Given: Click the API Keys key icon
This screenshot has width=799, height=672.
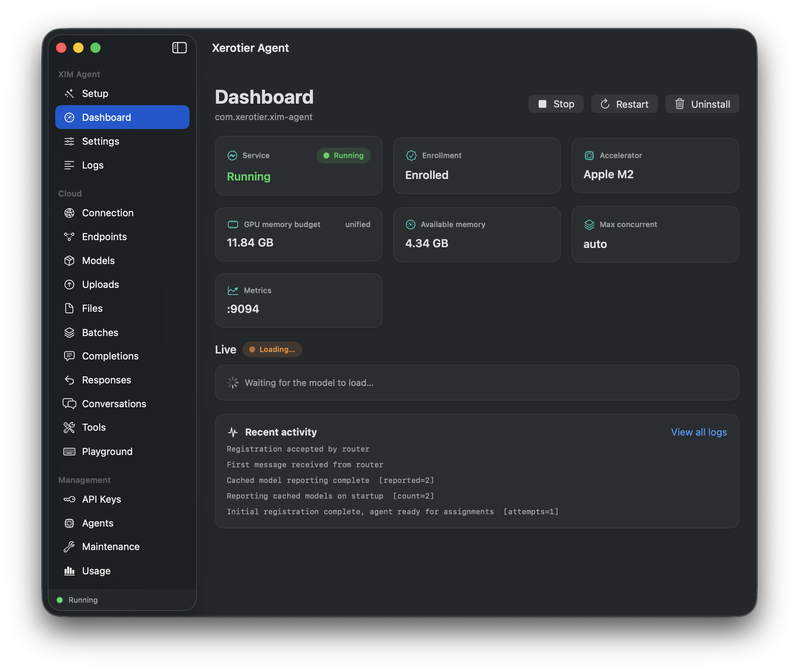Looking at the screenshot, I should coord(69,499).
